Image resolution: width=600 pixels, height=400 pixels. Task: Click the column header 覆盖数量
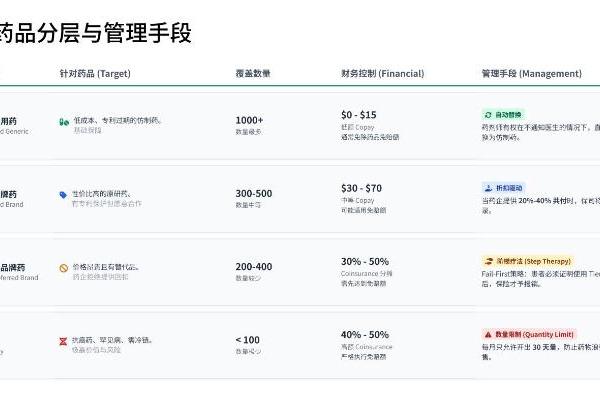pos(253,73)
